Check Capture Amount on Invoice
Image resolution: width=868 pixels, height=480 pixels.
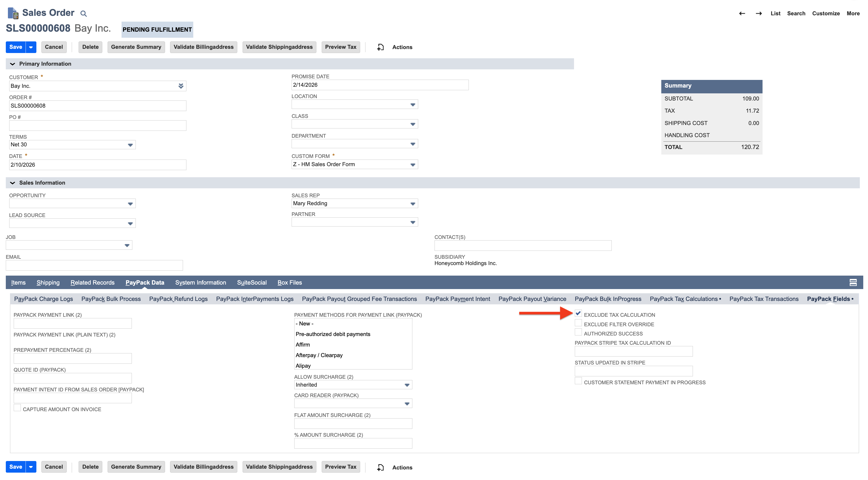pyautogui.click(x=17, y=407)
